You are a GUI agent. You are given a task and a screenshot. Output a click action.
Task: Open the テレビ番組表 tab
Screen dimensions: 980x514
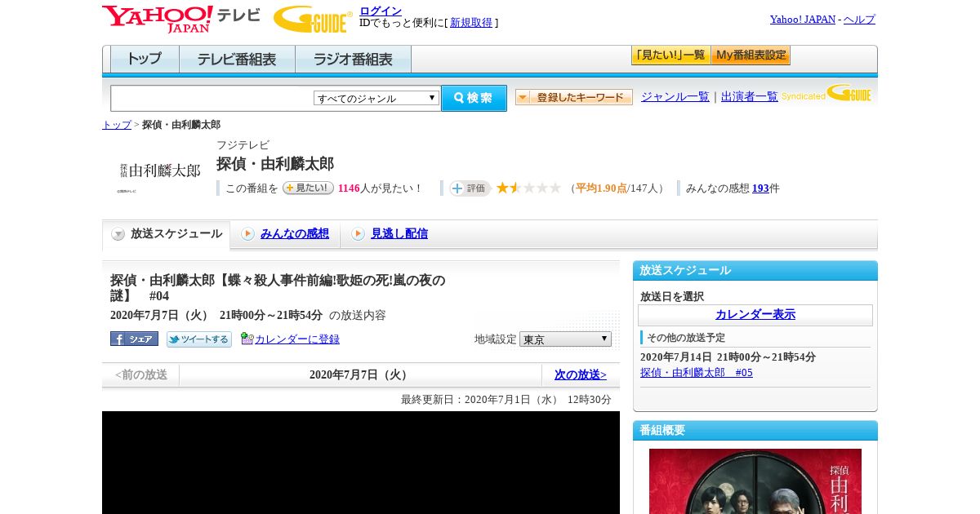point(237,60)
